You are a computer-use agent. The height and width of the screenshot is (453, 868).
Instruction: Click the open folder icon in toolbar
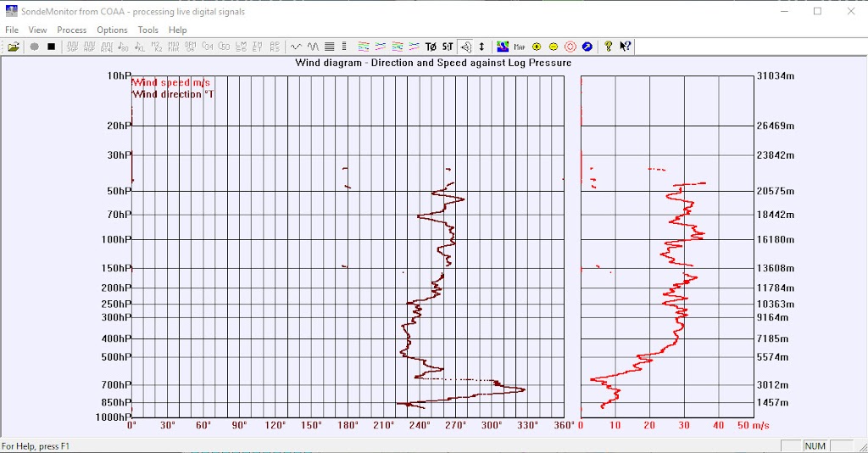click(x=14, y=47)
